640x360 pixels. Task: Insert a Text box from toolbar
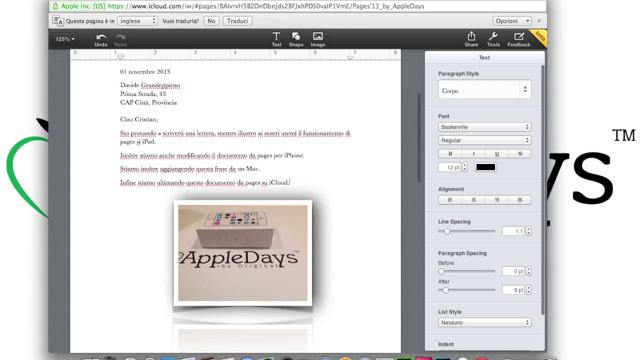(x=276, y=40)
